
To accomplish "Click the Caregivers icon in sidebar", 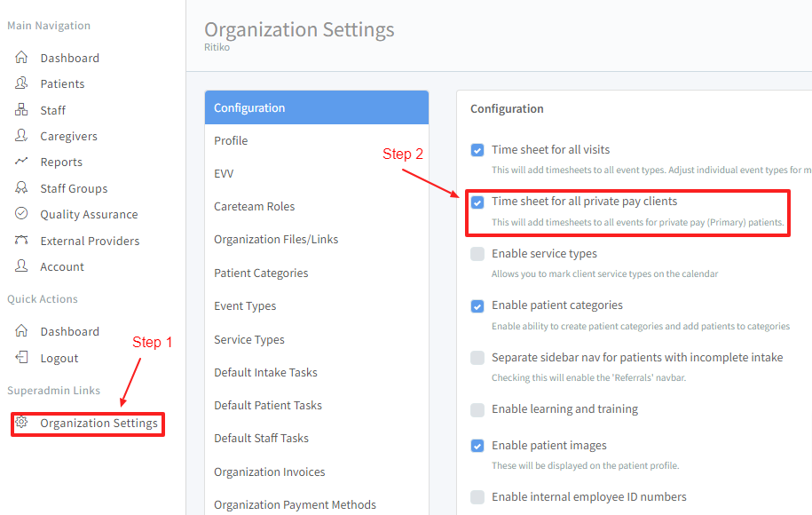I will pyautogui.click(x=21, y=136).
